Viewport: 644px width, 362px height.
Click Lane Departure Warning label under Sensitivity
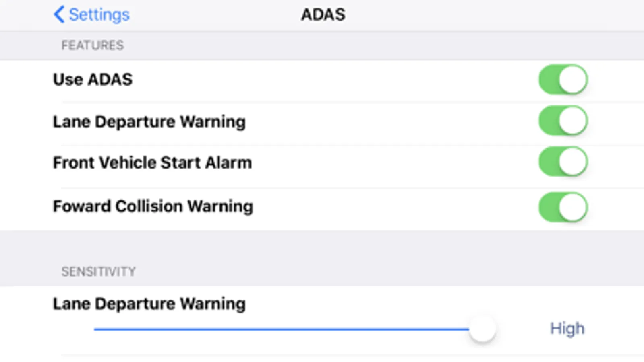tap(149, 304)
